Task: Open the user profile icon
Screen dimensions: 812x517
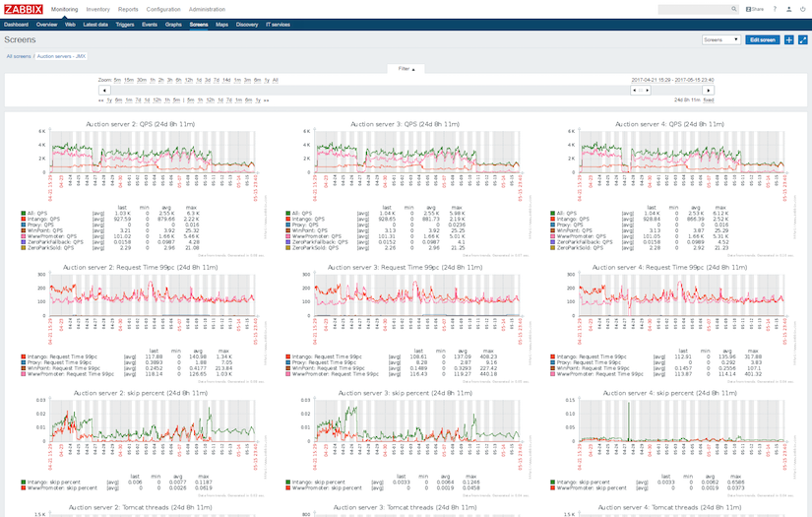Action: tap(788, 9)
